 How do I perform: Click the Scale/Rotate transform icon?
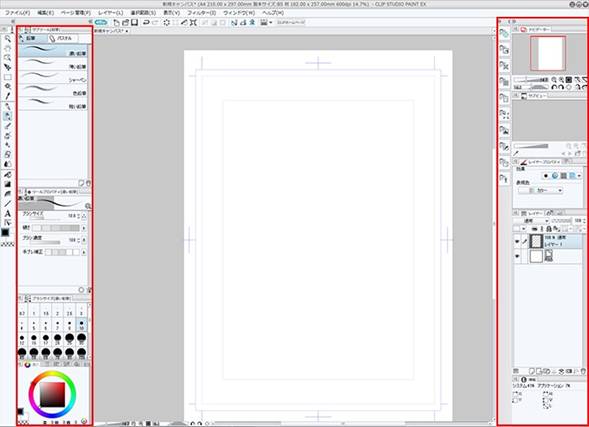tap(193, 23)
